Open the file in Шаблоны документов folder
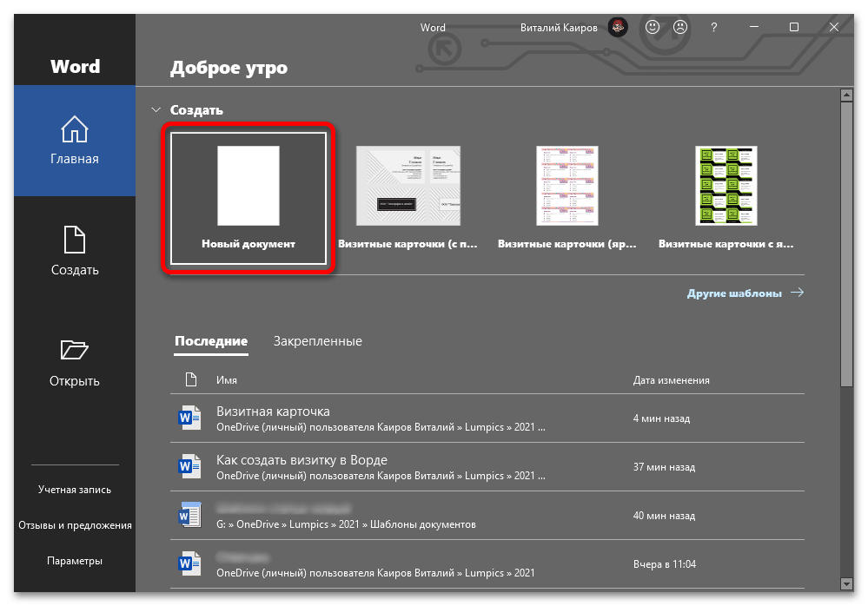This screenshot has width=868, height=606. [x=487, y=516]
